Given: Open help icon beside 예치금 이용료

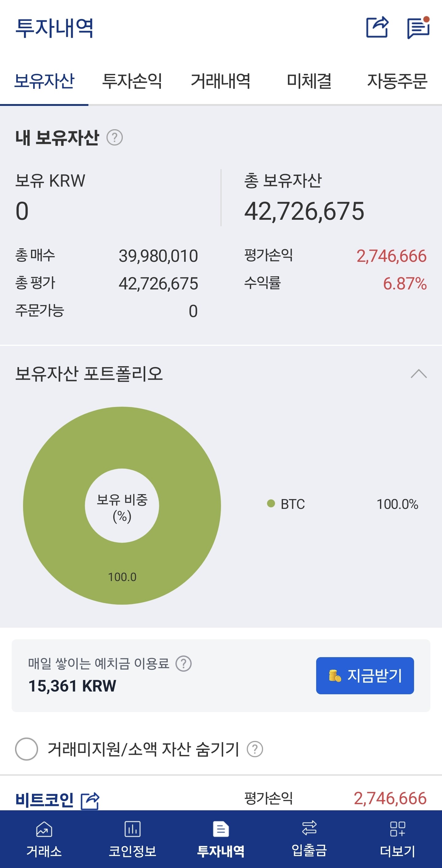Looking at the screenshot, I should [x=184, y=664].
